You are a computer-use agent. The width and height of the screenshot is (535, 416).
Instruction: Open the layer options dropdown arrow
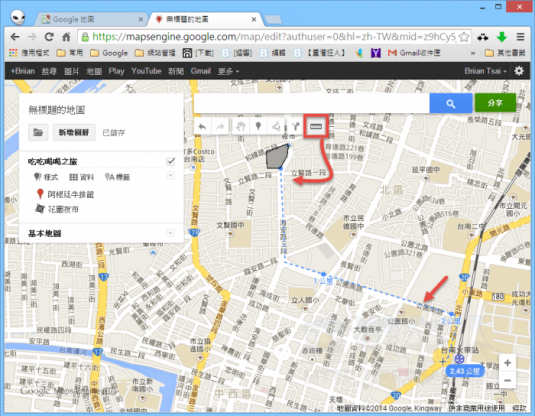(171, 176)
